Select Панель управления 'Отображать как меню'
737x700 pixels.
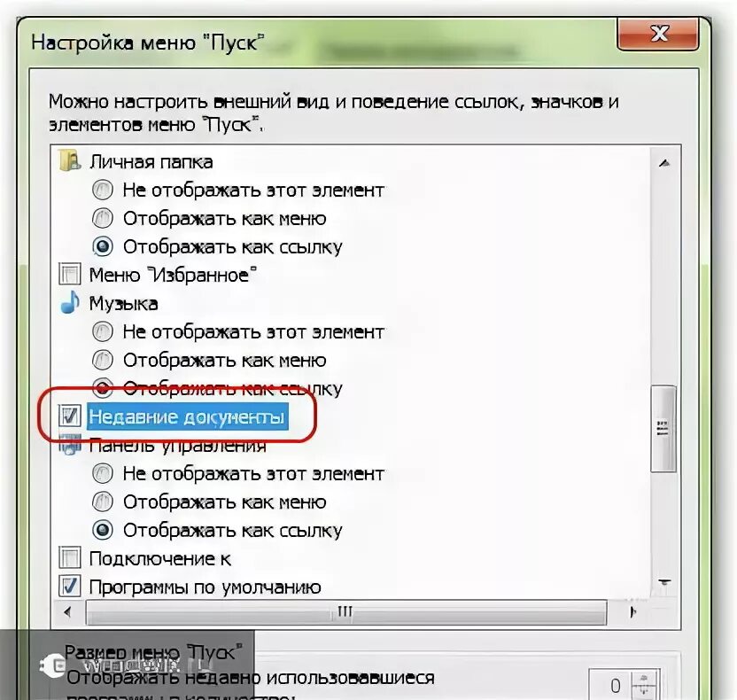point(103,502)
